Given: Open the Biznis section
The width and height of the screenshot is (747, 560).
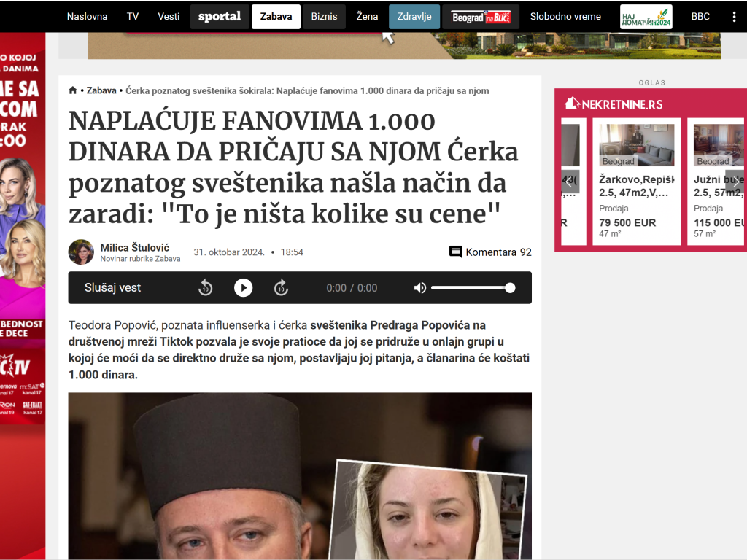Looking at the screenshot, I should 324,17.
